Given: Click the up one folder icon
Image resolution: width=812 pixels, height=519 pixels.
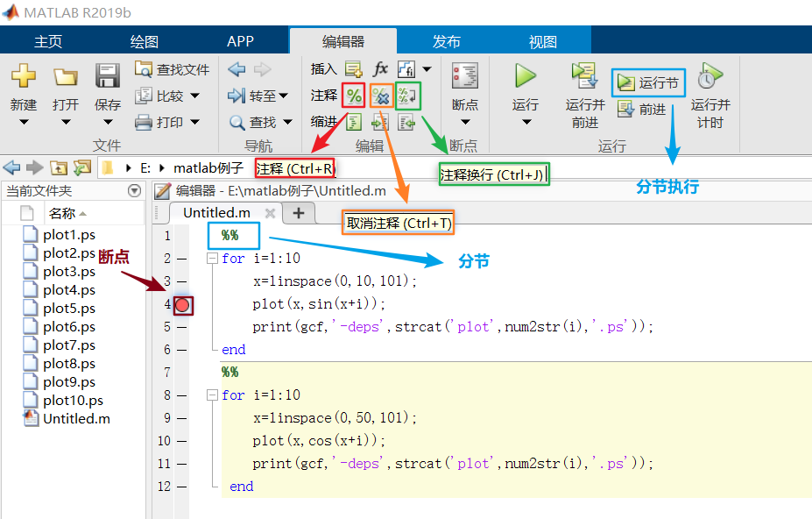Looking at the screenshot, I should pos(59,167).
